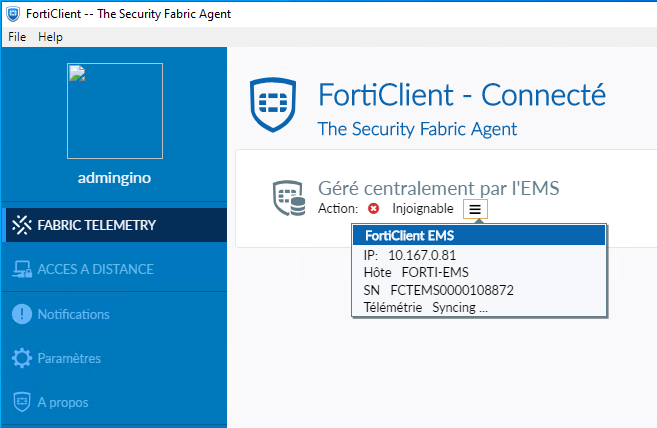Click the FortiClient shield logo

[x=275, y=107]
